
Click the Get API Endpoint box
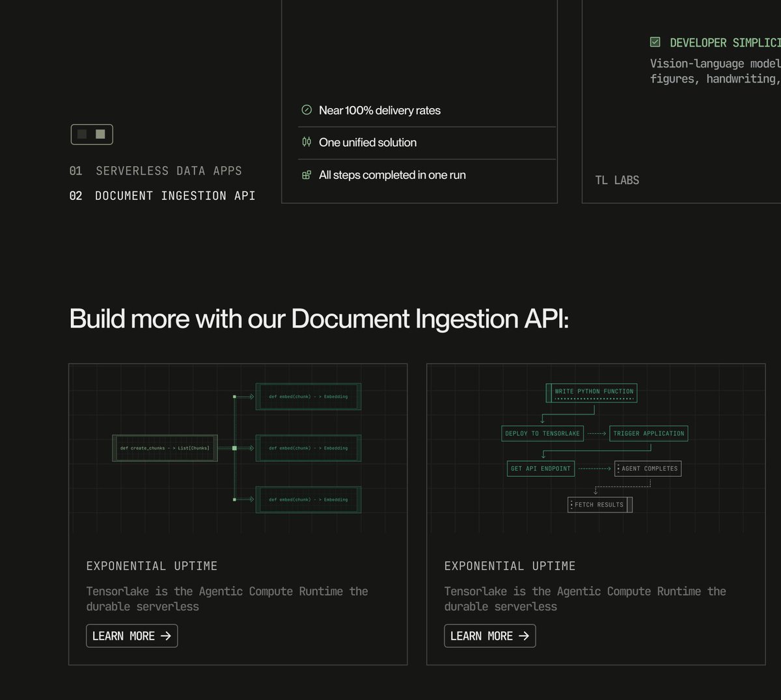point(541,468)
